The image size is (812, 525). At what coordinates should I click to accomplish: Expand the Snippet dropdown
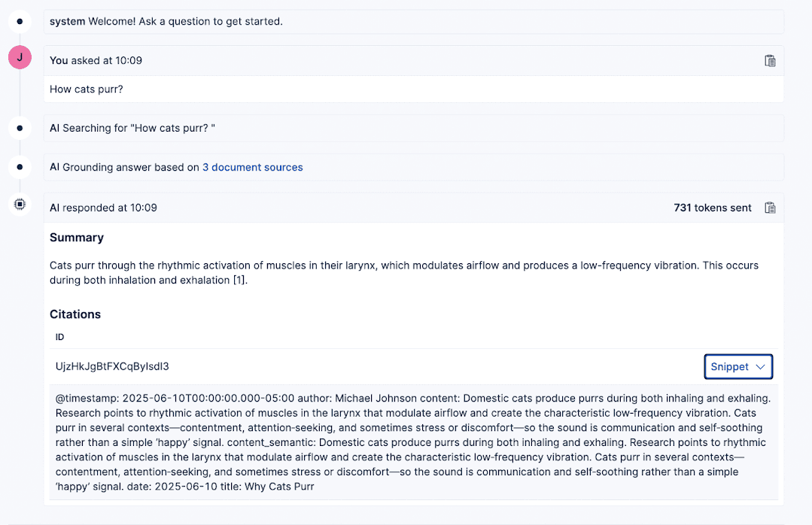(x=738, y=366)
